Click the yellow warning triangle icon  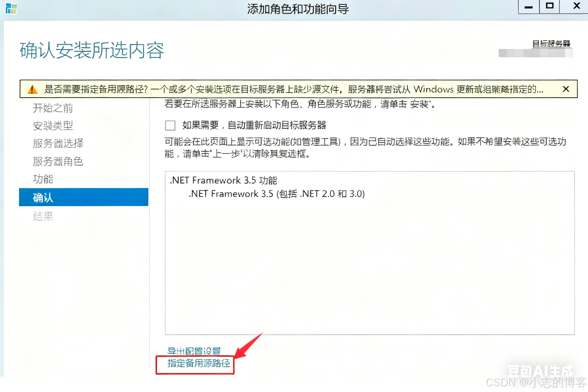(x=32, y=89)
